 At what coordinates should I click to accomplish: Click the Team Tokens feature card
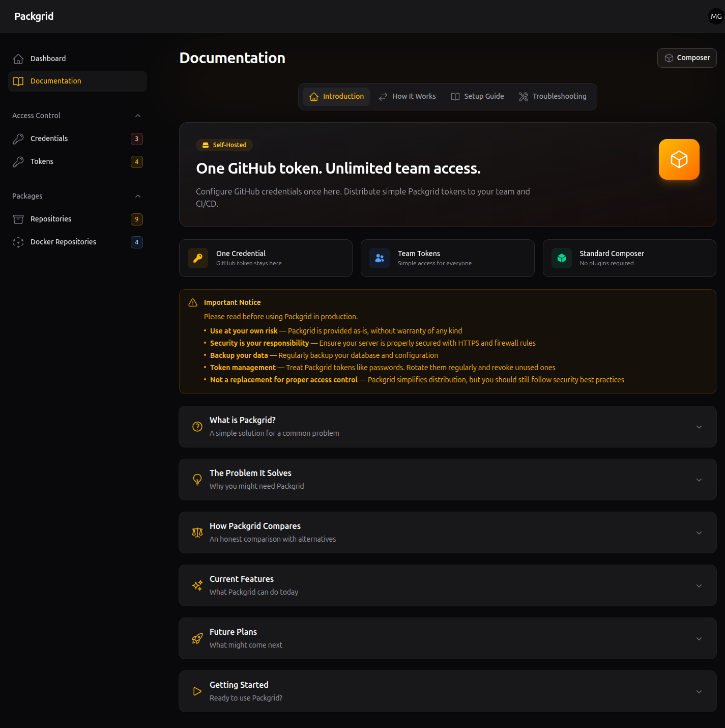[448, 258]
